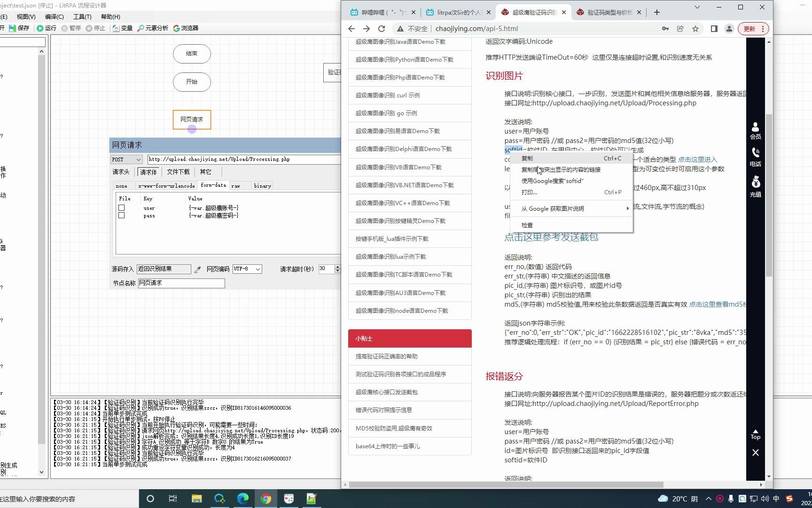The width and height of the screenshot is (812, 508).
Task: Click the 电话 phone sidebar icon
Action: [x=755, y=157]
